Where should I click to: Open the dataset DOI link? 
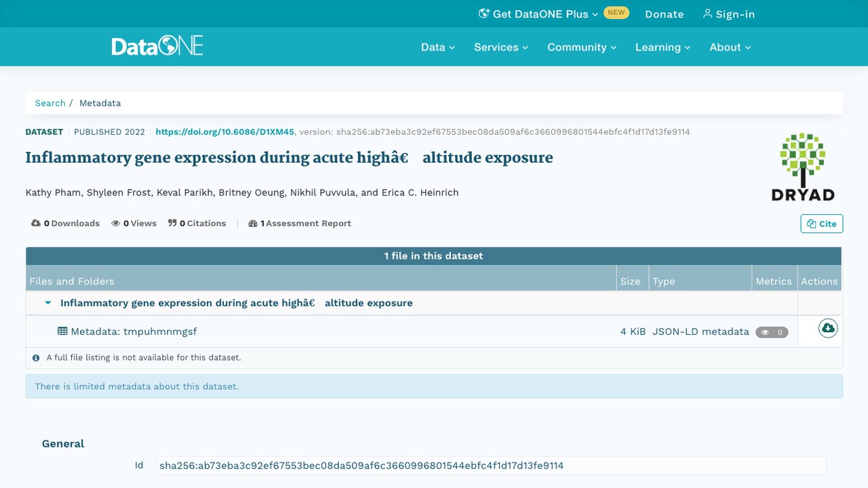pos(225,131)
